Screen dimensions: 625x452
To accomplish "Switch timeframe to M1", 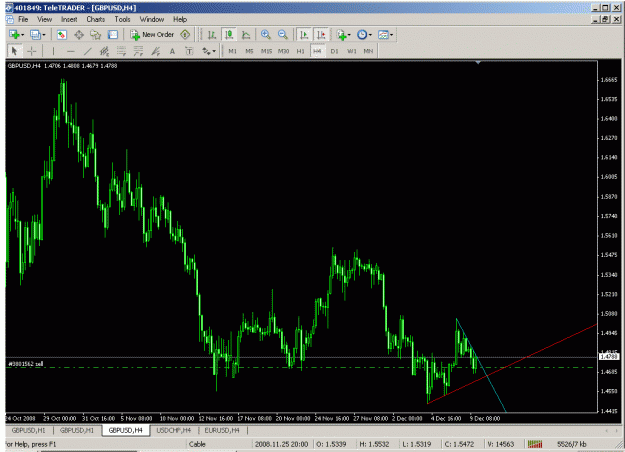I will (x=232, y=51).
